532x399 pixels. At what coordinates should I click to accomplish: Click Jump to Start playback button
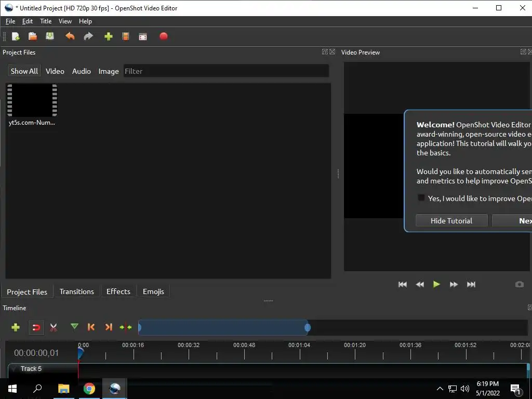[x=403, y=284]
